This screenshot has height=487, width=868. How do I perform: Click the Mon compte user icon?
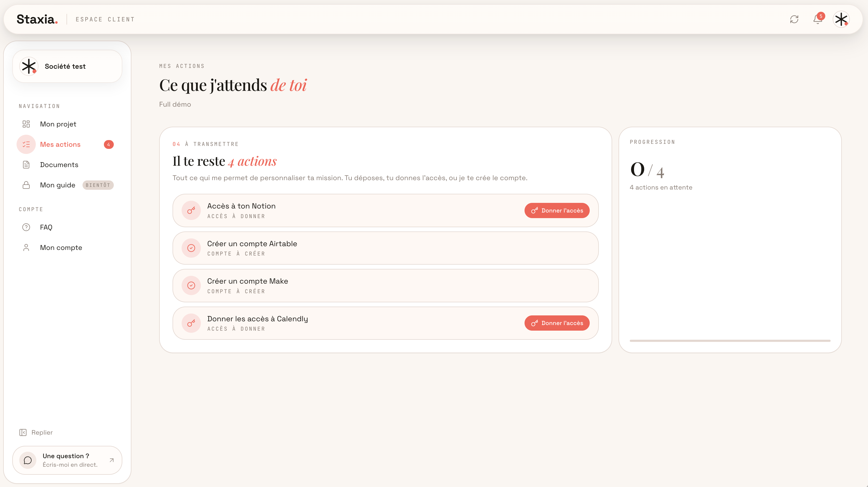pyautogui.click(x=26, y=248)
